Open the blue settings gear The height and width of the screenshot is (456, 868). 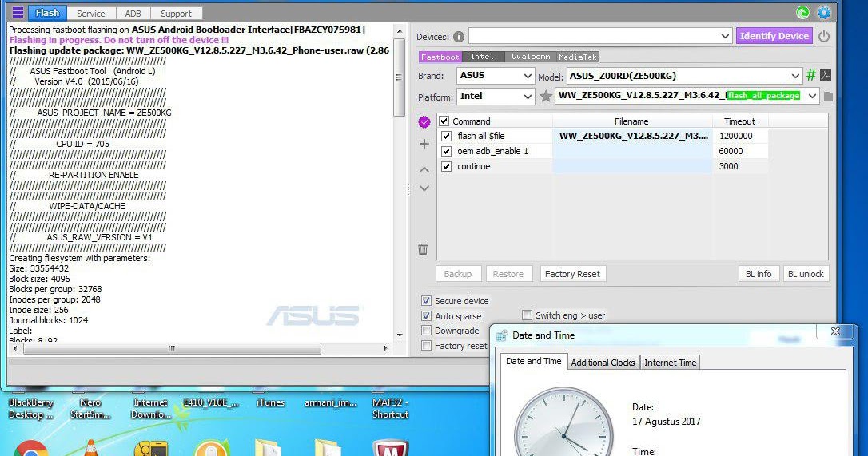pyautogui.click(x=824, y=12)
